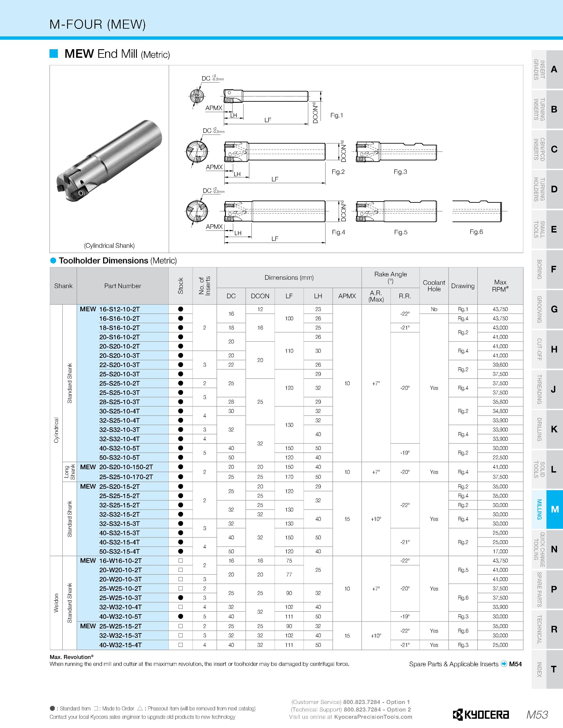Select part number 20-S20-10-3T

[x=119, y=355]
